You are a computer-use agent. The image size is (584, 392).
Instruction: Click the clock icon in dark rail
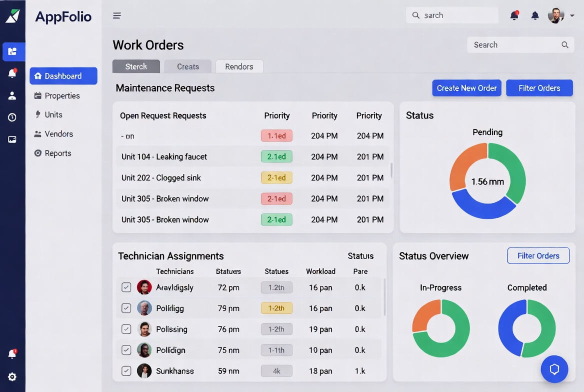pos(12,117)
